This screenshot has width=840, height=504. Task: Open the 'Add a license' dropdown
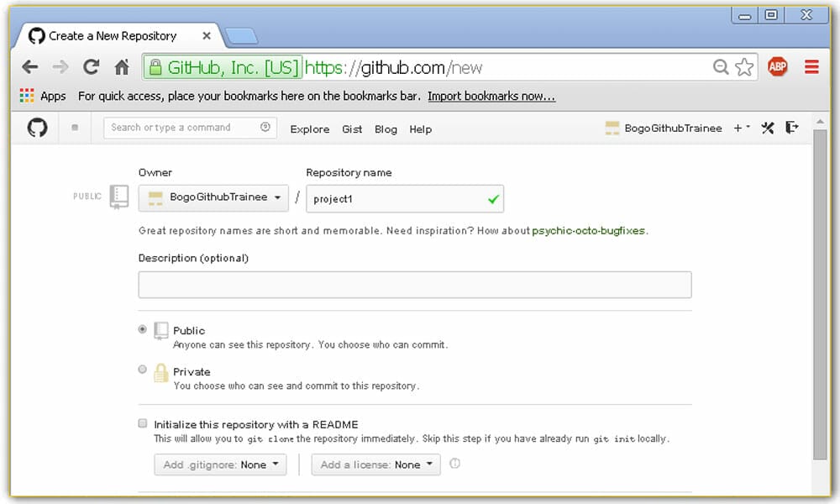click(375, 464)
